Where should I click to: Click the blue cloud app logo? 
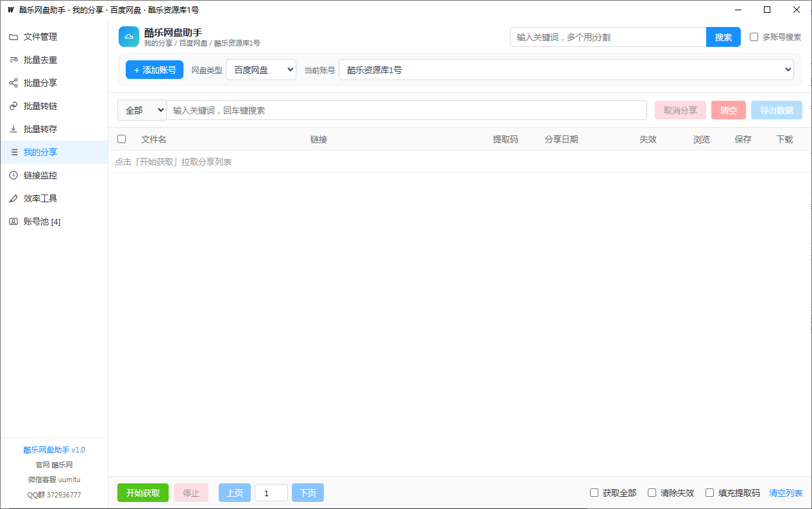129,37
